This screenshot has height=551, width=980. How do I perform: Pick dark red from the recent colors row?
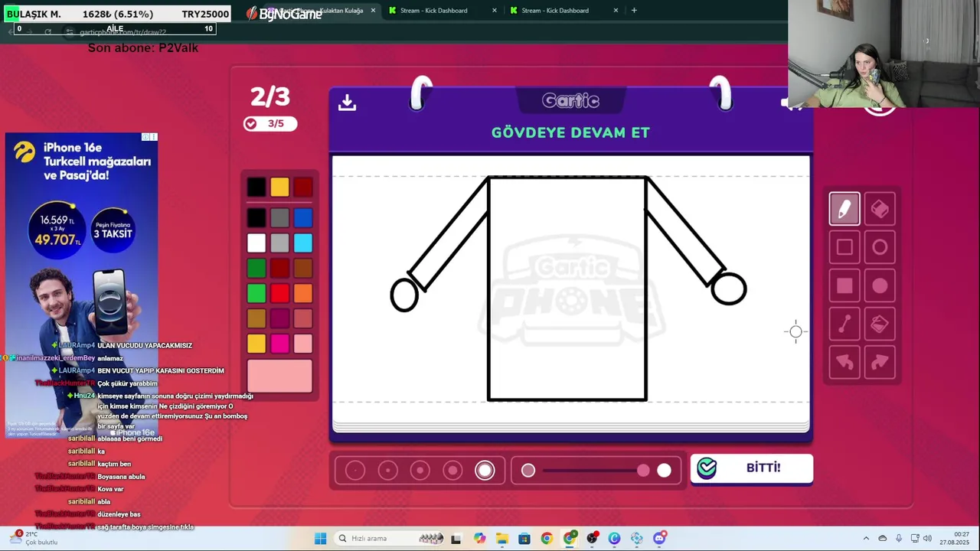(x=303, y=187)
